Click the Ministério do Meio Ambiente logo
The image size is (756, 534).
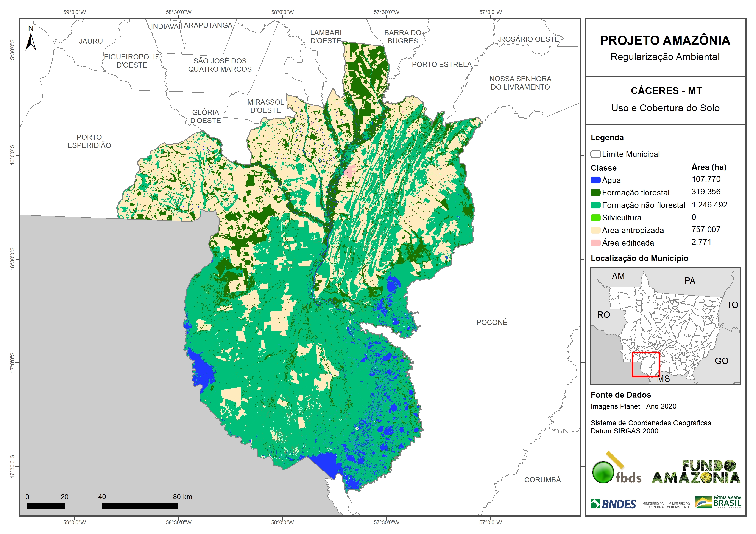678,505
